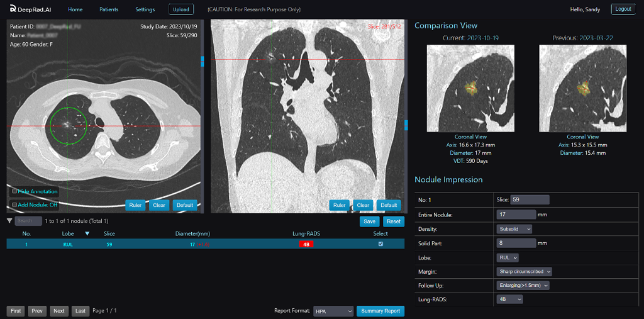The height and width of the screenshot is (319, 644).
Task: Open the Report Format HPA dropdown
Action: (x=333, y=311)
